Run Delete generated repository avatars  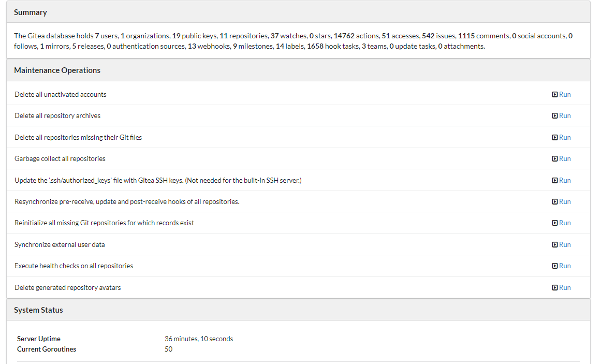[x=565, y=288]
